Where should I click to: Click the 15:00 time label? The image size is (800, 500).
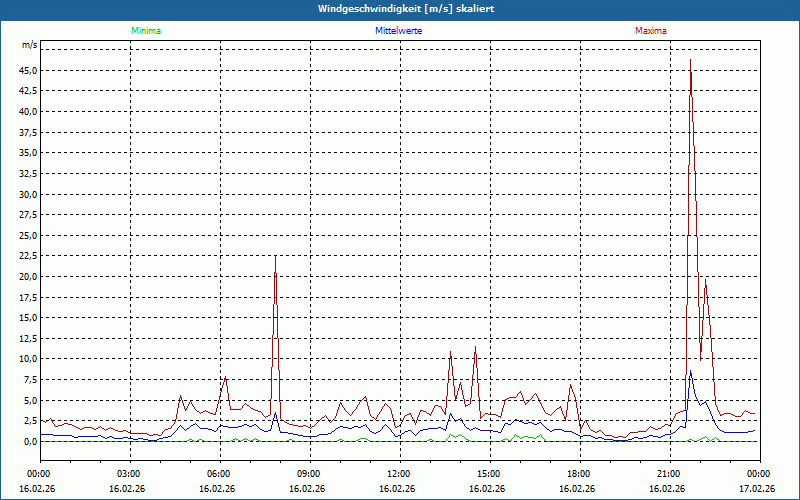(x=487, y=474)
